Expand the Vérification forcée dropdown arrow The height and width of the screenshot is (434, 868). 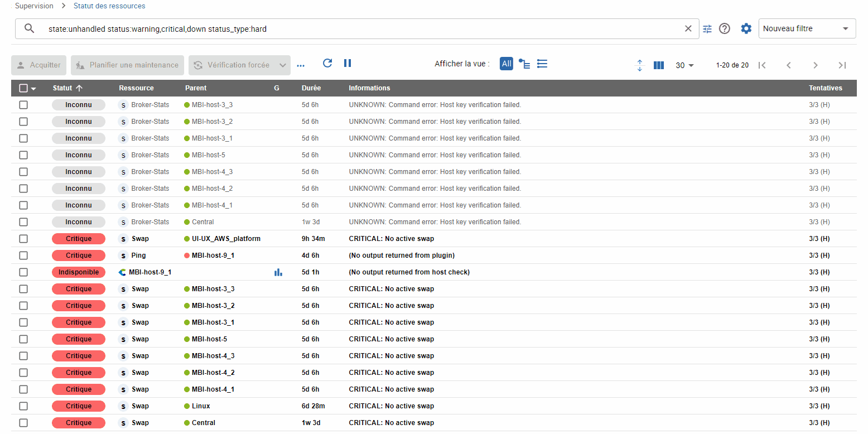[x=283, y=65]
